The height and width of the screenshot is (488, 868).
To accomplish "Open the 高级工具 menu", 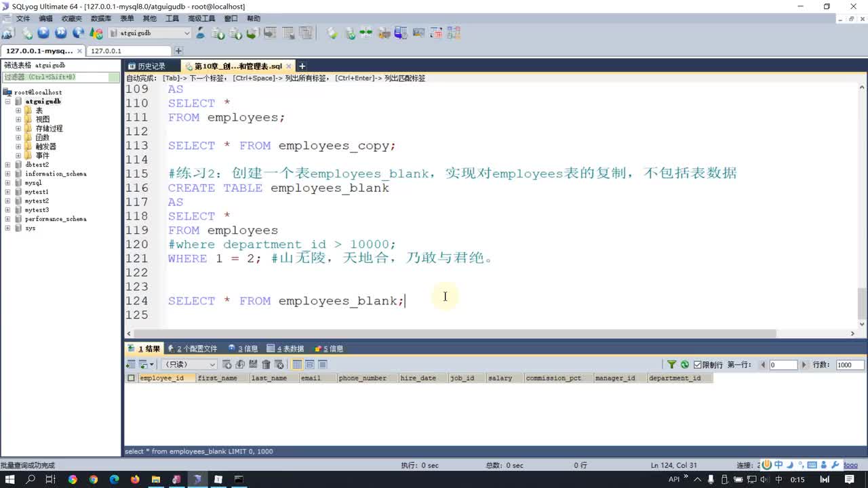I will click(201, 18).
